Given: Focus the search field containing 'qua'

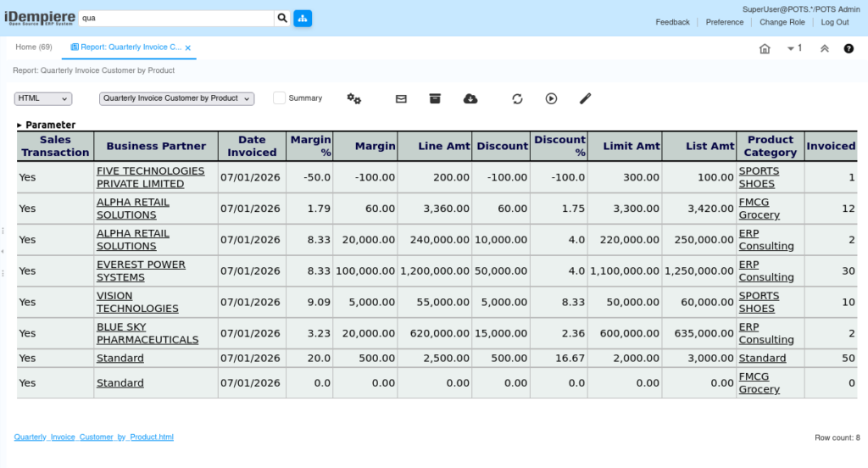Looking at the screenshot, I should point(176,19).
